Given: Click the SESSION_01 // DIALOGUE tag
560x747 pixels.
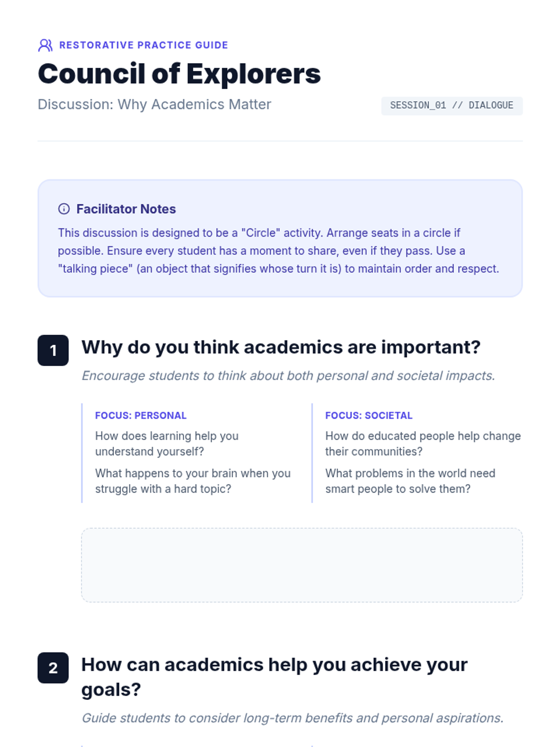Looking at the screenshot, I should [x=451, y=106].
